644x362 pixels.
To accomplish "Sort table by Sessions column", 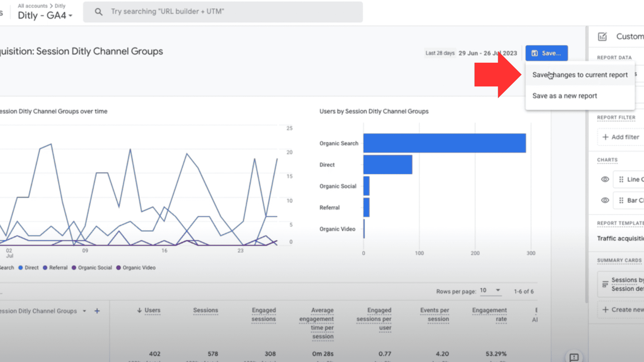I will (x=206, y=310).
